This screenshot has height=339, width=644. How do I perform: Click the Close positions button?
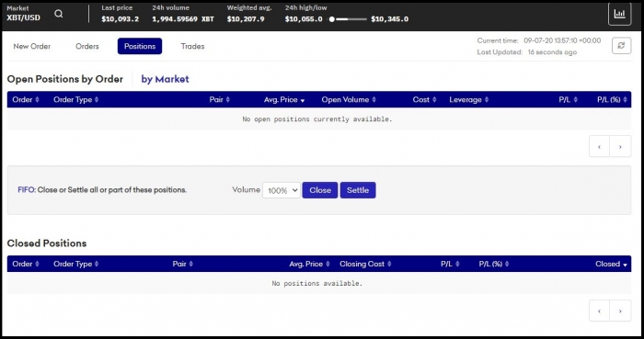(320, 190)
